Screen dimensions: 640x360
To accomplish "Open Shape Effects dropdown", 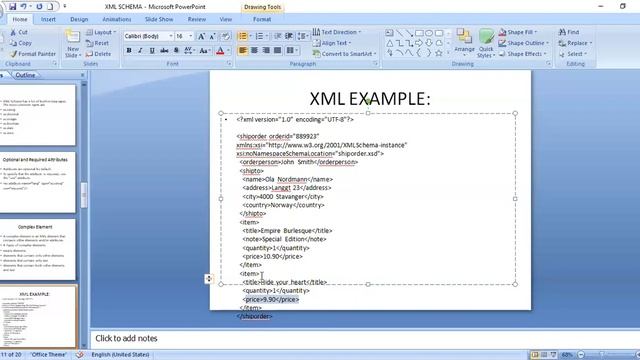I will coord(522,54).
